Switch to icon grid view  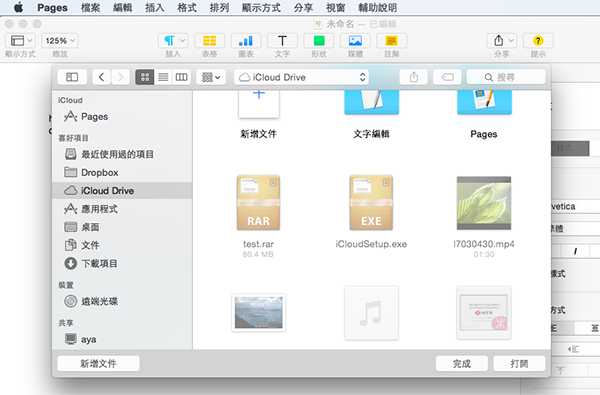tap(145, 77)
